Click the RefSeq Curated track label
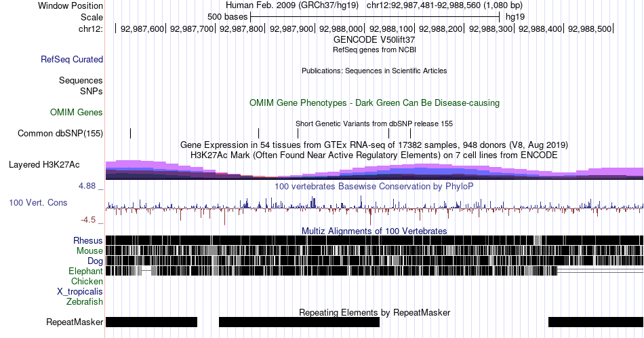The image size is (644, 338). tap(72, 59)
